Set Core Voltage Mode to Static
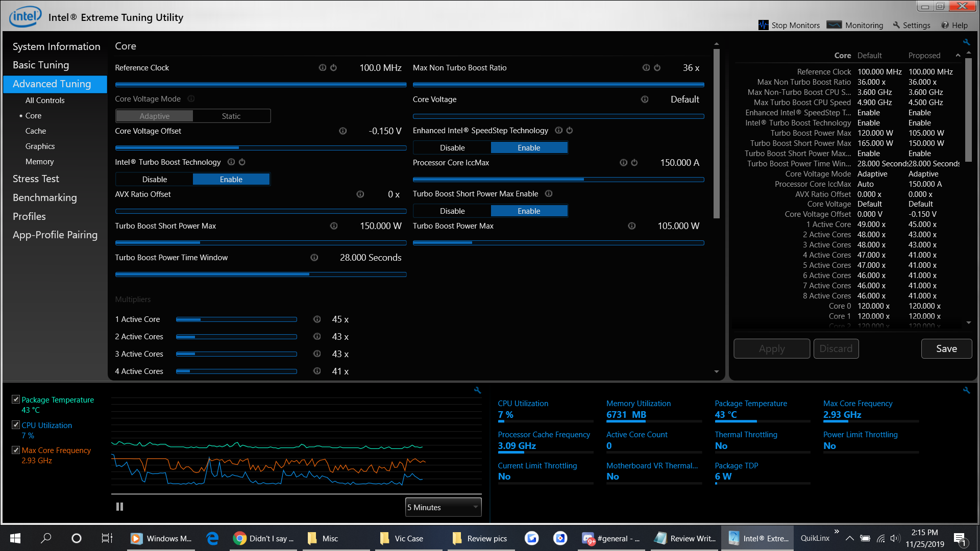980x551 pixels. point(231,116)
